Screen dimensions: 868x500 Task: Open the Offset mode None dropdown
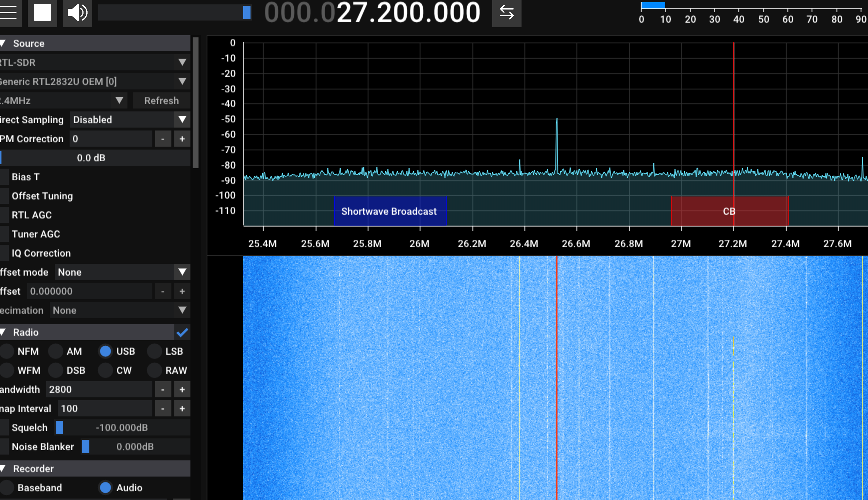pos(122,272)
